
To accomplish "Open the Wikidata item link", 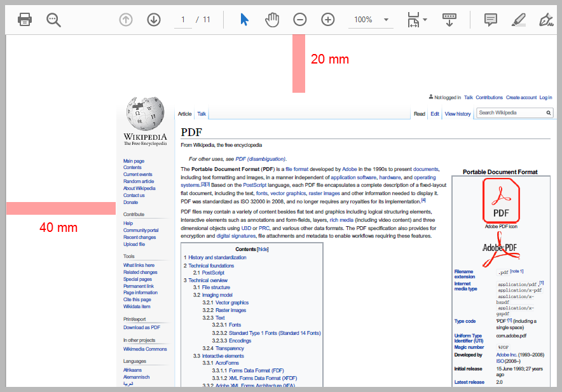I will coord(137,307).
